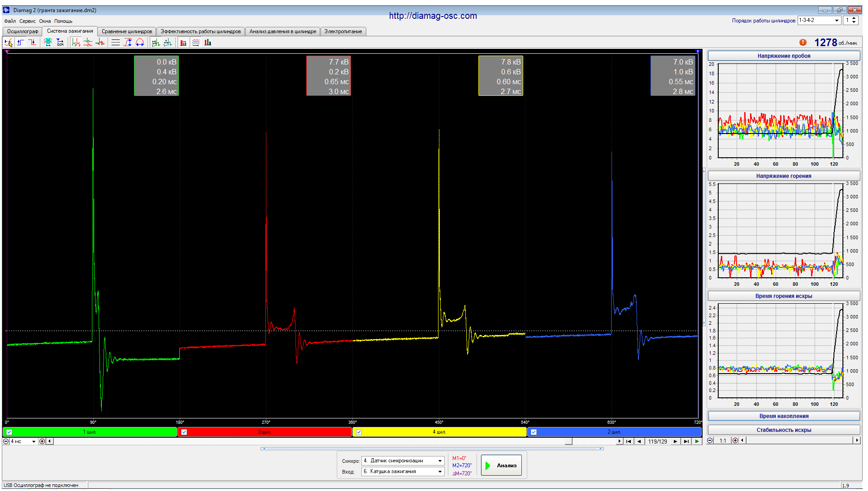Switch to the Электропитание tab
Viewport: 868px width, 491px height.
343,31
